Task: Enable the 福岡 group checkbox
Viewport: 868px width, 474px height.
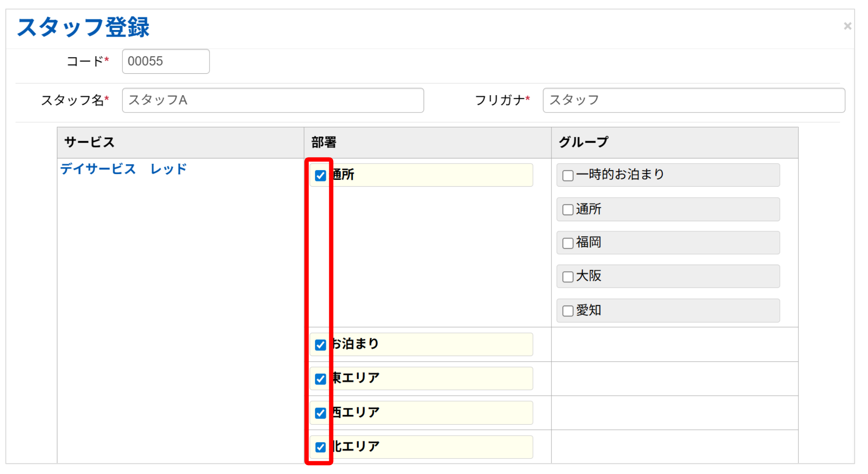Action: pyautogui.click(x=568, y=243)
